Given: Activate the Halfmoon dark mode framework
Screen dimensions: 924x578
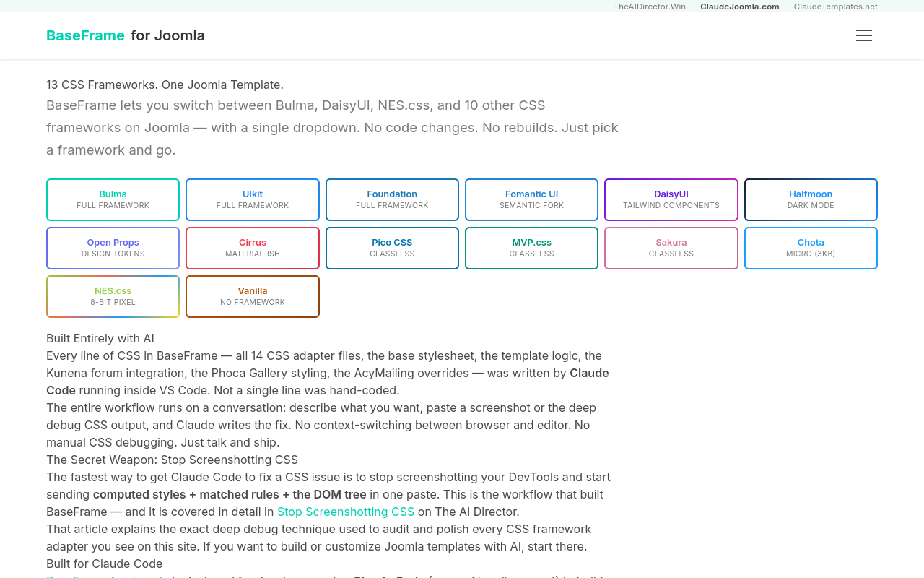Looking at the screenshot, I should point(811,199).
